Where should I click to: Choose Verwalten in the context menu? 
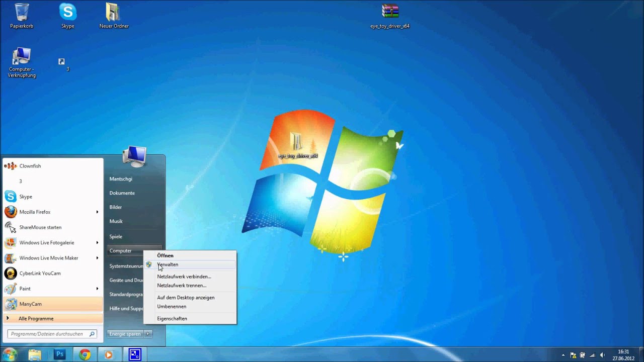(x=190, y=264)
